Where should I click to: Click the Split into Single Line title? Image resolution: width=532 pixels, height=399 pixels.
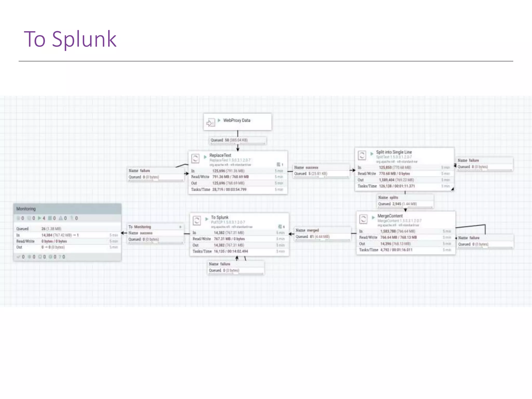click(x=394, y=152)
